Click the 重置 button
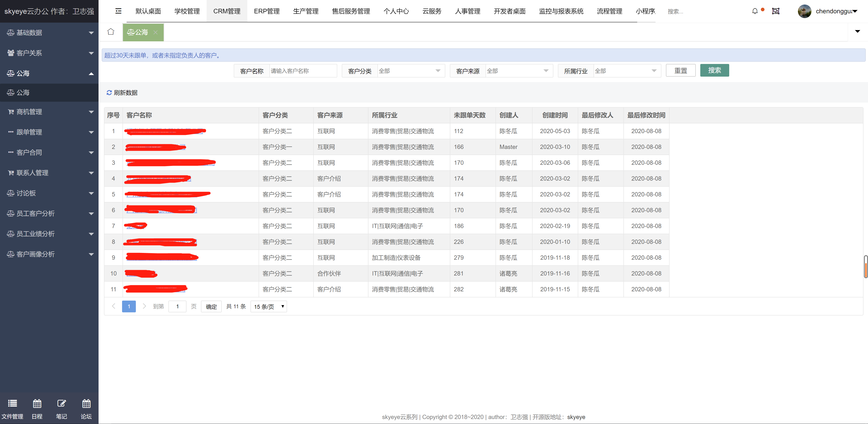 click(680, 71)
